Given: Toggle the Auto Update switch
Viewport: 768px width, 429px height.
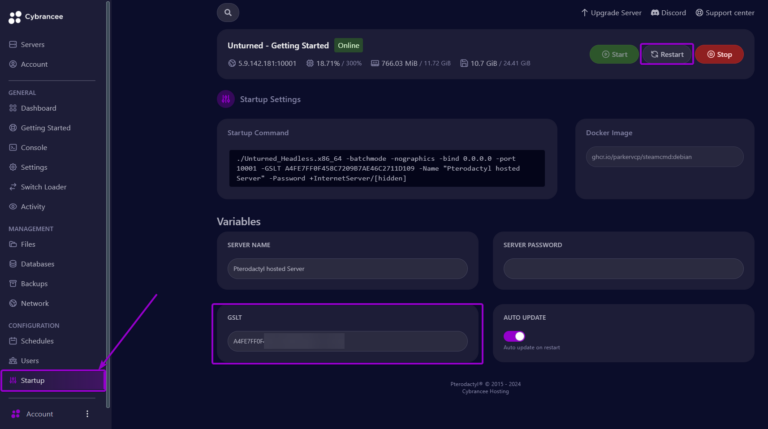Looking at the screenshot, I should tap(514, 336).
